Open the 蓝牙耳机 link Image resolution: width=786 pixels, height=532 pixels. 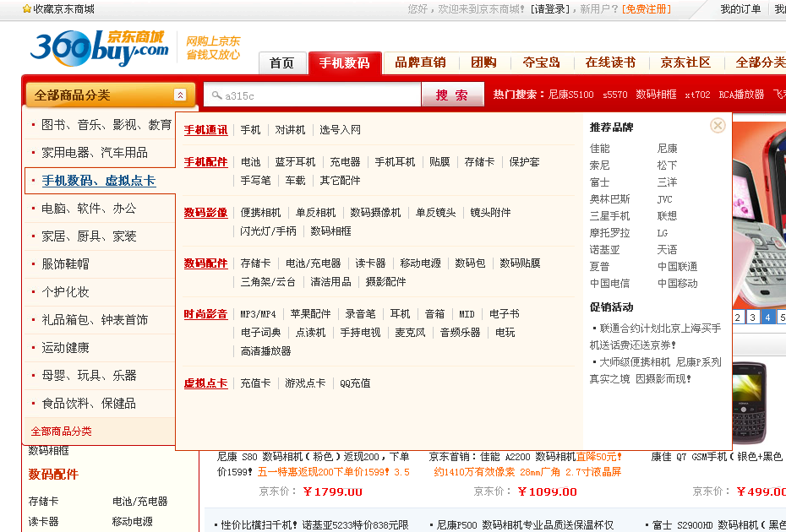tap(295, 162)
